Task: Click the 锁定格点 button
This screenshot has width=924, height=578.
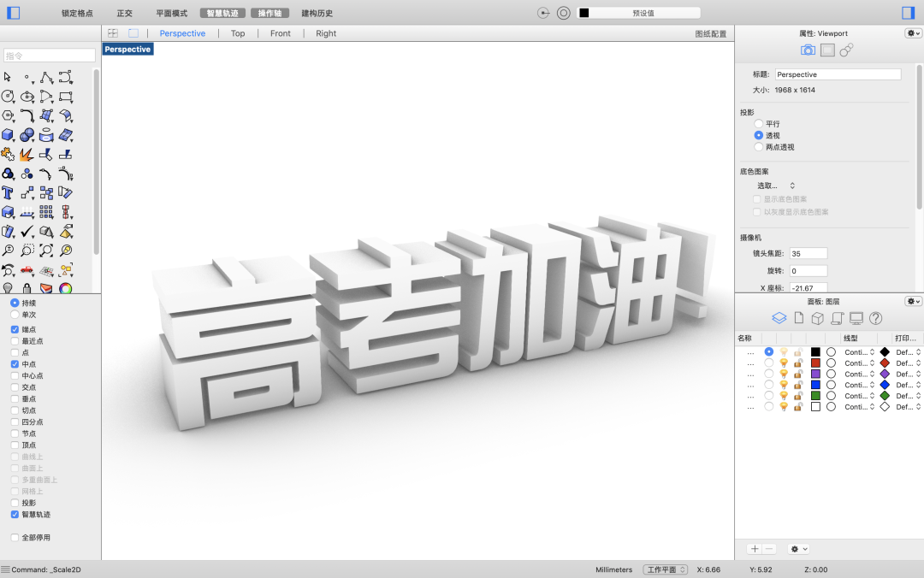Action: coord(77,14)
